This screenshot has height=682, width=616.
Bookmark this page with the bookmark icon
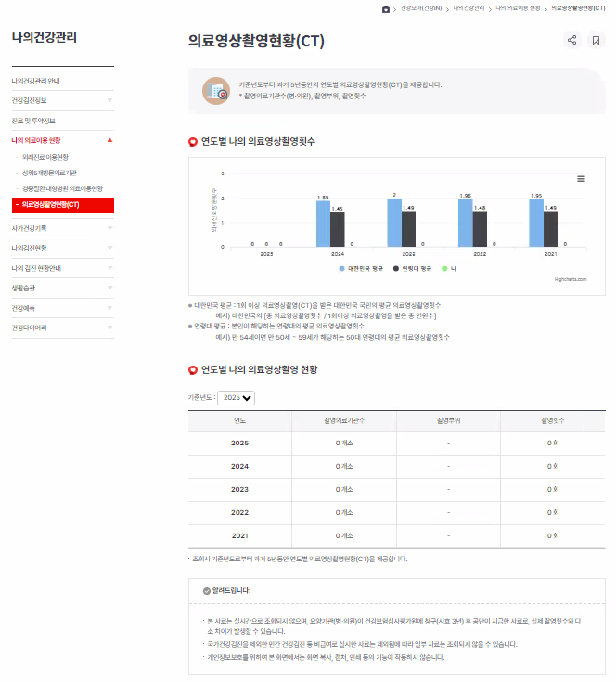pyautogui.click(x=596, y=41)
